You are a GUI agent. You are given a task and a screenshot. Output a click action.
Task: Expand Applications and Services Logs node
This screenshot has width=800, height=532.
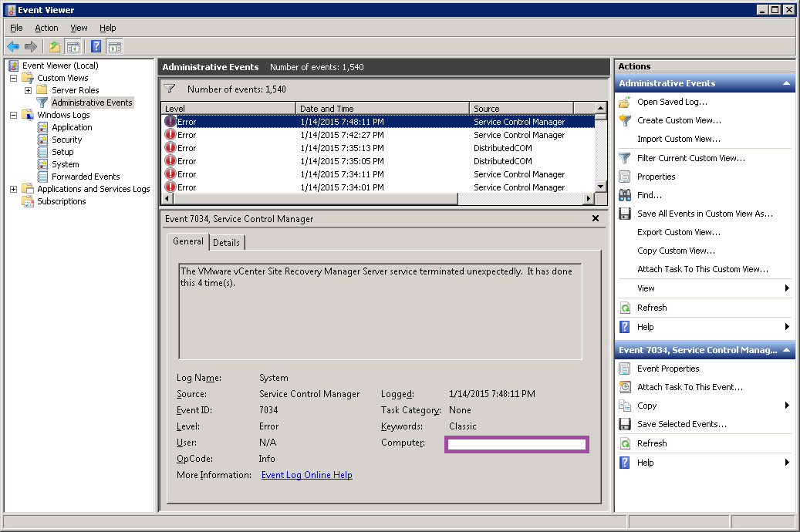(x=13, y=189)
